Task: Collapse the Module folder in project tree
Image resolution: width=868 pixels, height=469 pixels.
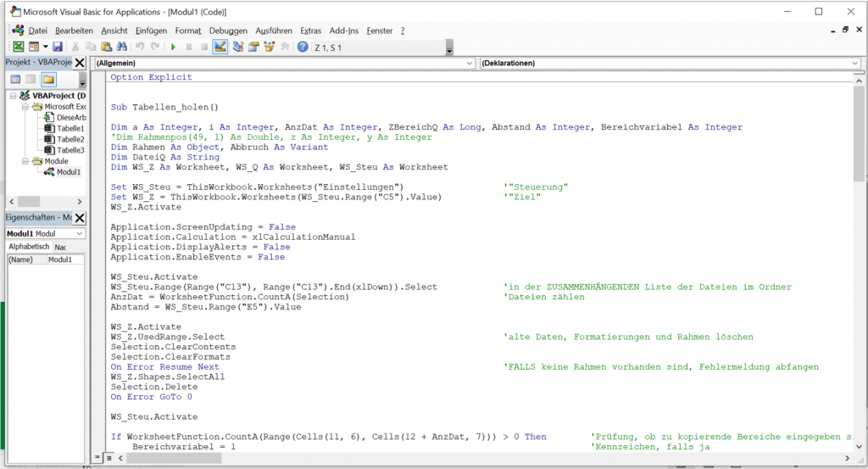Action: [x=25, y=161]
